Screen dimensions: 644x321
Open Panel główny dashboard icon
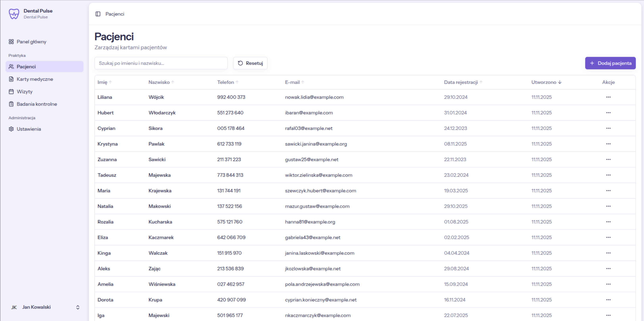click(11, 42)
